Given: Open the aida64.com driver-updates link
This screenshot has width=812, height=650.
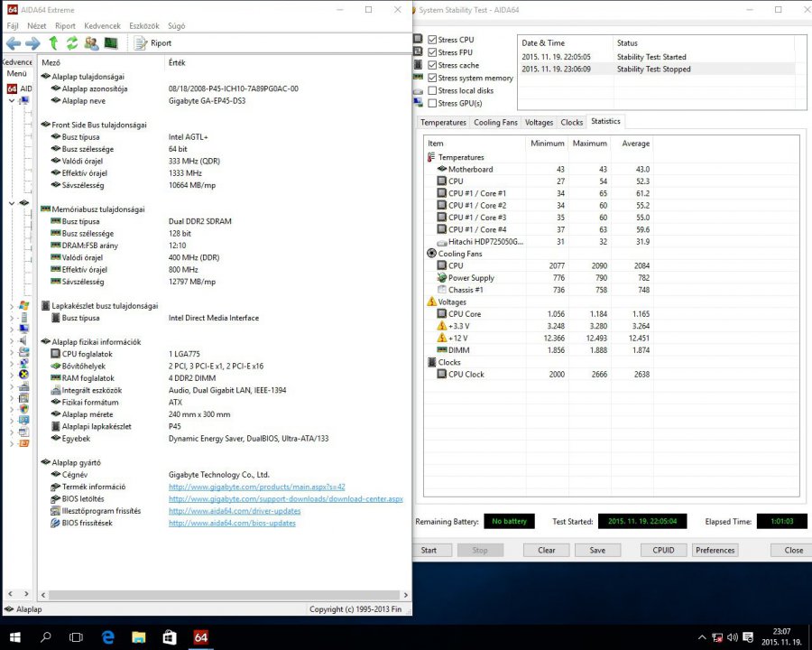Looking at the screenshot, I should [x=235, y=511].
